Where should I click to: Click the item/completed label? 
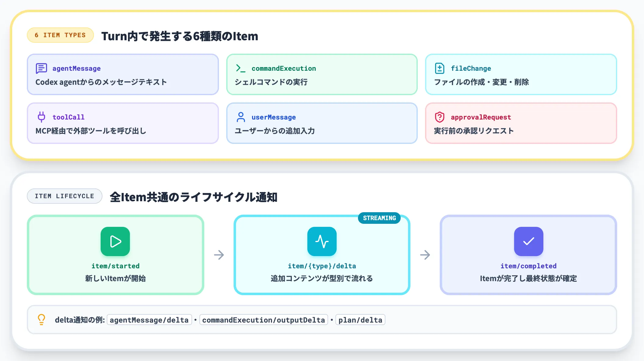click(x=528, y=266)
